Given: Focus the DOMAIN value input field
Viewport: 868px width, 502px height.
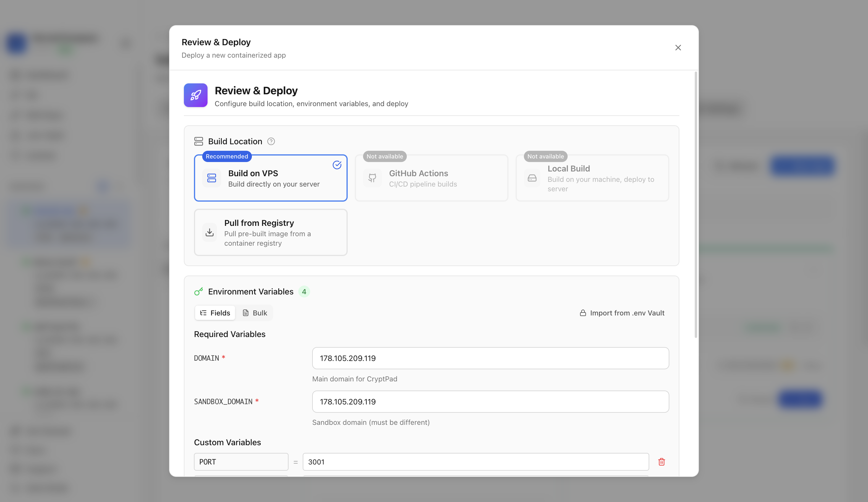Looking at the screenshot, I should [490, 358].
